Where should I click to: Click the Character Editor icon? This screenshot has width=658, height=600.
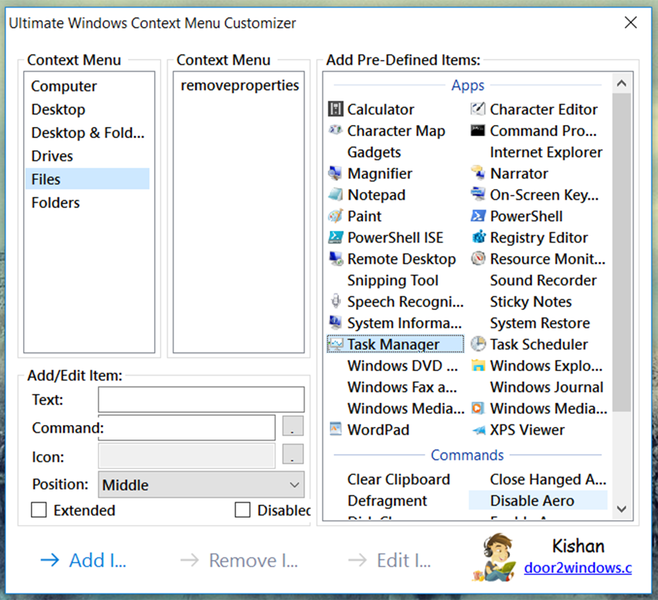click(x=478, y=109)
